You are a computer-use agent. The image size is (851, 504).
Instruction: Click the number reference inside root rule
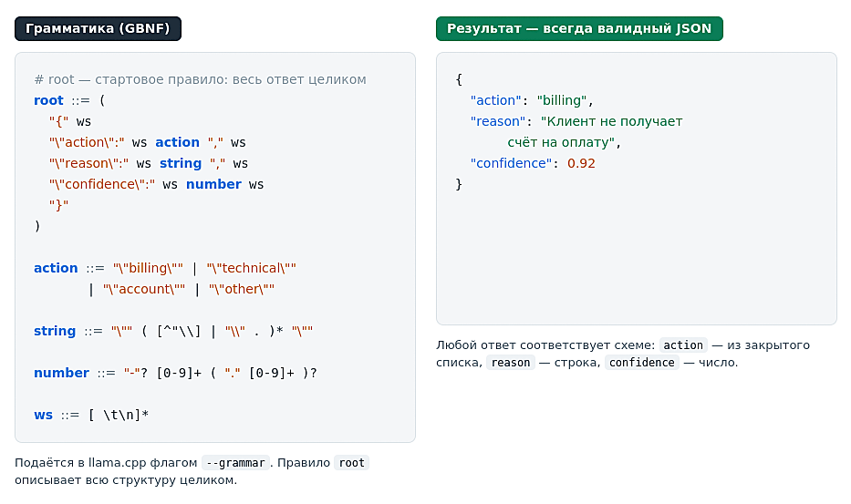pos(213,184)
